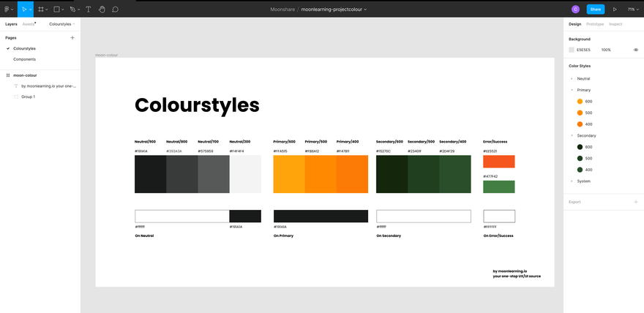Open the Pen tool options dropdown
Viewport: 644px width, 313px height.
pos(79,10)
